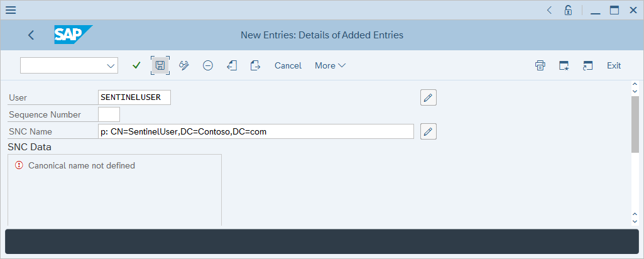Viewport: 644px width, 259px height.
Task: Click the Save disk icon
Action: [x=160, y=65]
